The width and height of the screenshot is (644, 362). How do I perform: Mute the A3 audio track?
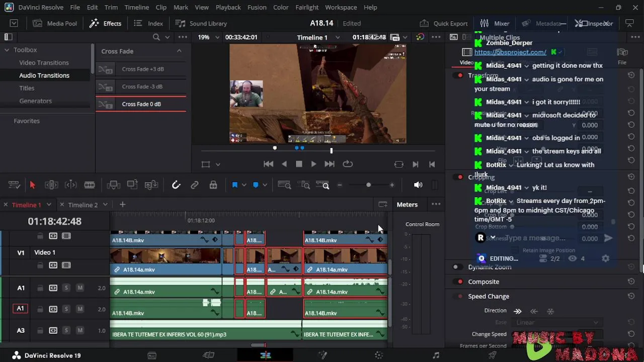[79, 330]
